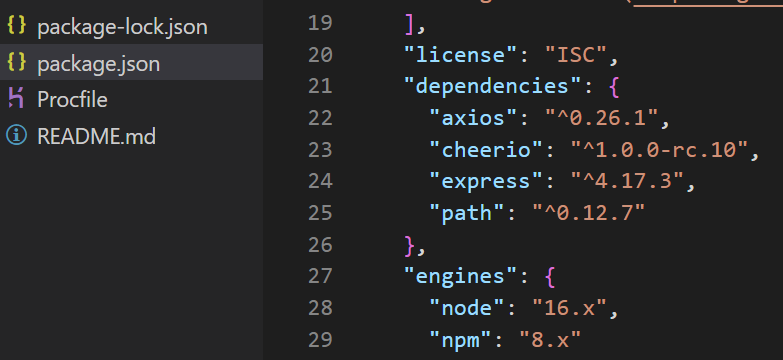Click the "axios" dependency name
The width and height of the screenshot is (783, 360).
[474, 118]
